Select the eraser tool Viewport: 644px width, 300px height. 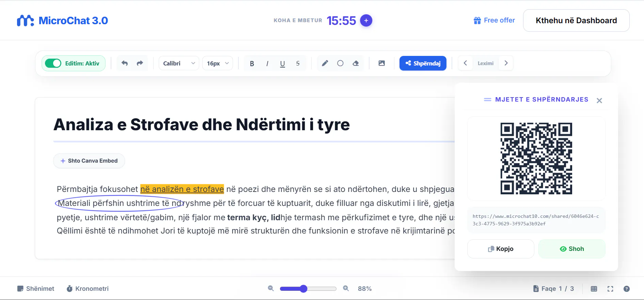(x=356, y=63)
